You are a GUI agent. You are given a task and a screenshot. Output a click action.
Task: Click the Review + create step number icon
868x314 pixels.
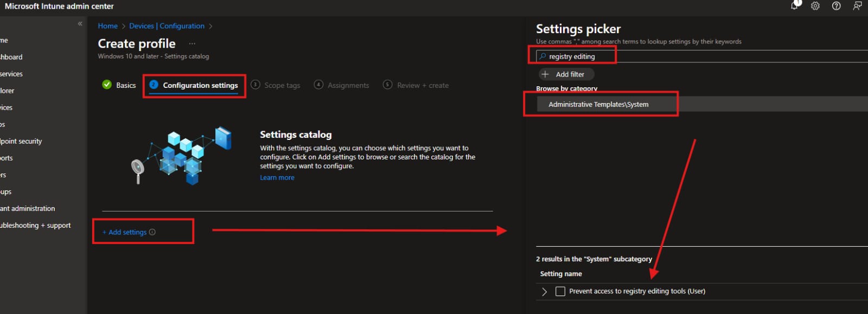[387, 85]
